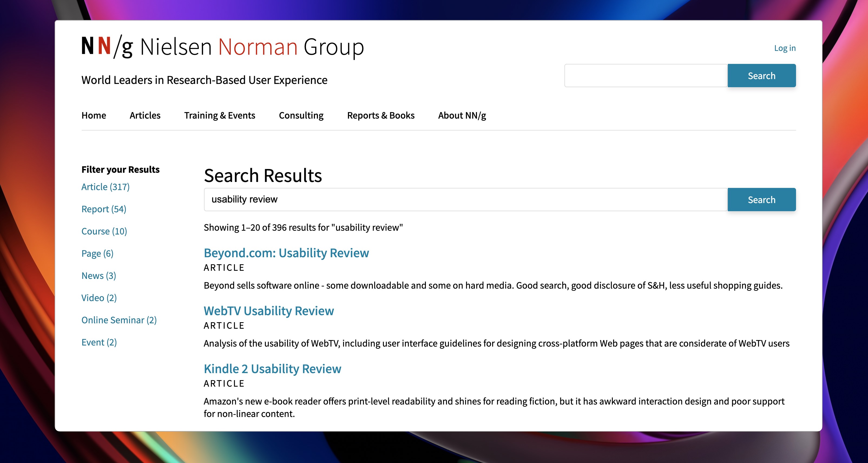Viewport: 868px width, 463px height.
Task: Open WebTV Usability Review article
Action: [x=269, y=311]
